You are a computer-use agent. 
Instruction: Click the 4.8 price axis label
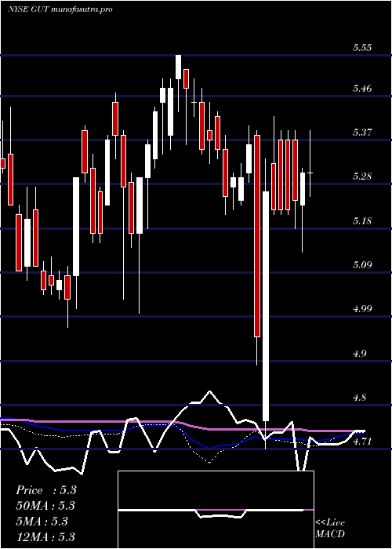[359, 398]
